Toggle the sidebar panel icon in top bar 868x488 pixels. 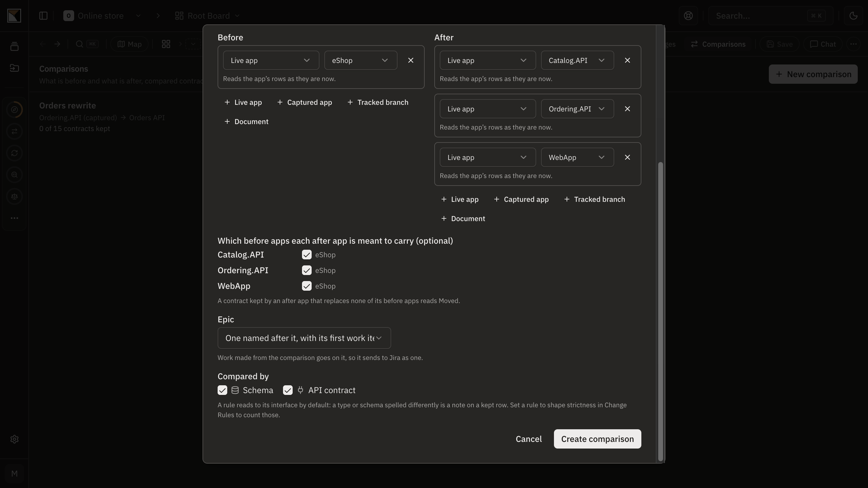[43, 16]
